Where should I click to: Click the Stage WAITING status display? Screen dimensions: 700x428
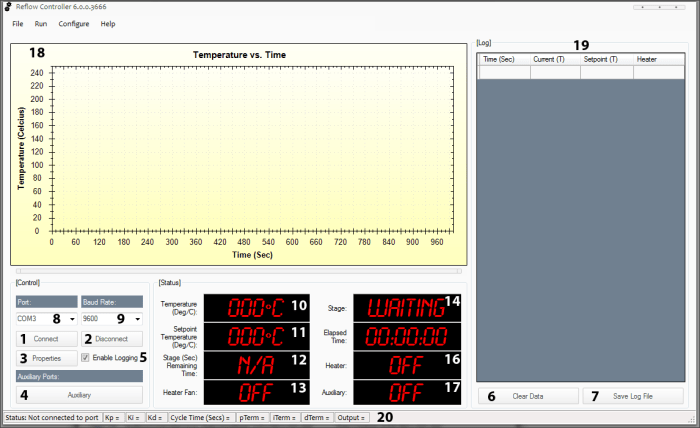(405, 309)
